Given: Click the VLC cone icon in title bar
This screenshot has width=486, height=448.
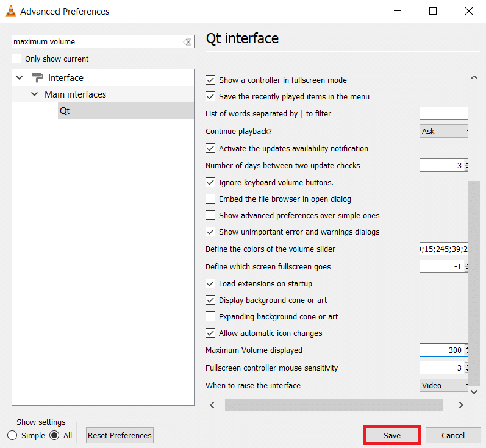Looking at the screenshot, I should [x=10, y=11].
